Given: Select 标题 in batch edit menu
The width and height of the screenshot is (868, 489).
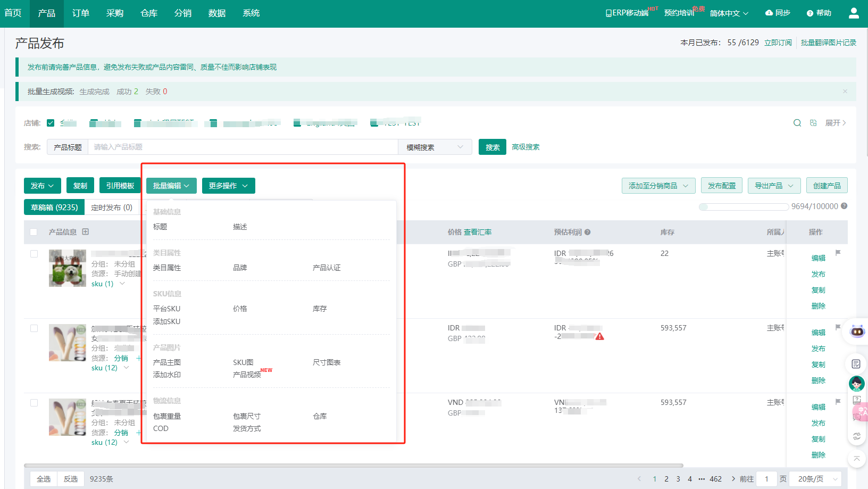Looking at the screenshot, I should click(160, 227).
